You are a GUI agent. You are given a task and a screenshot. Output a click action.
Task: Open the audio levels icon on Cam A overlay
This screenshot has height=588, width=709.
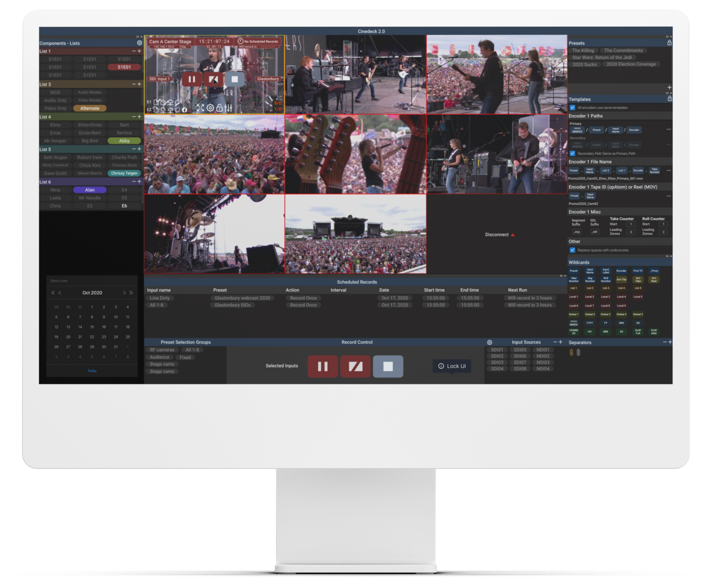click(229, 108)
